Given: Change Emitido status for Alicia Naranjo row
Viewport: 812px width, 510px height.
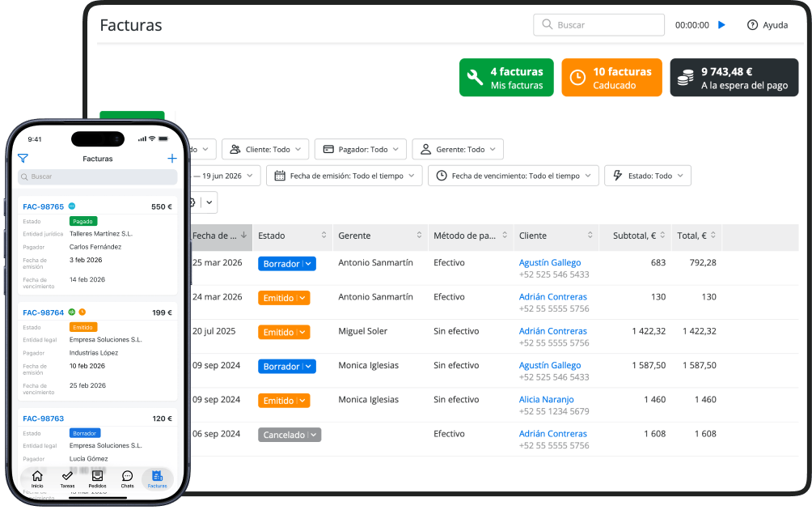Looking at the screenshot, I should point(284,401).
